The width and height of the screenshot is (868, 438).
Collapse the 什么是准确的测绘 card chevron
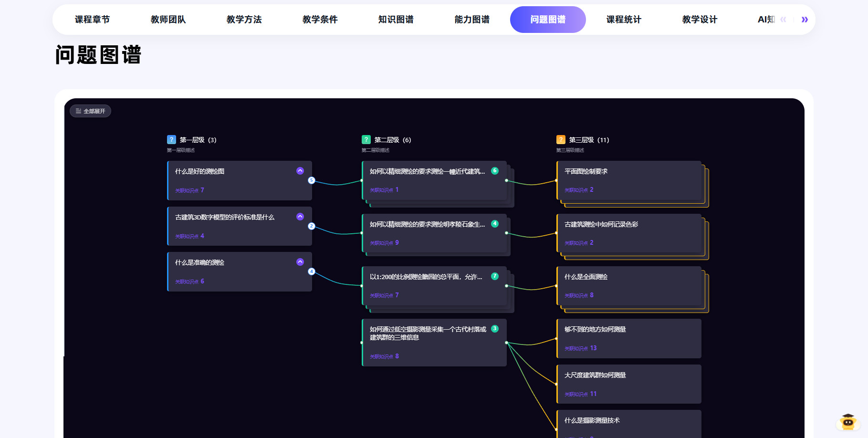tap(300, 262)
